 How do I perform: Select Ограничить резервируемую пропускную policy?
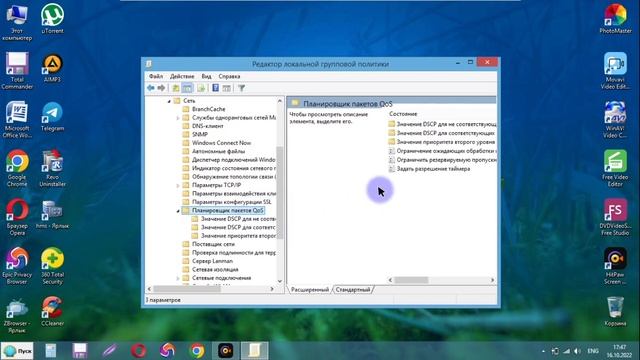point(446,160)
